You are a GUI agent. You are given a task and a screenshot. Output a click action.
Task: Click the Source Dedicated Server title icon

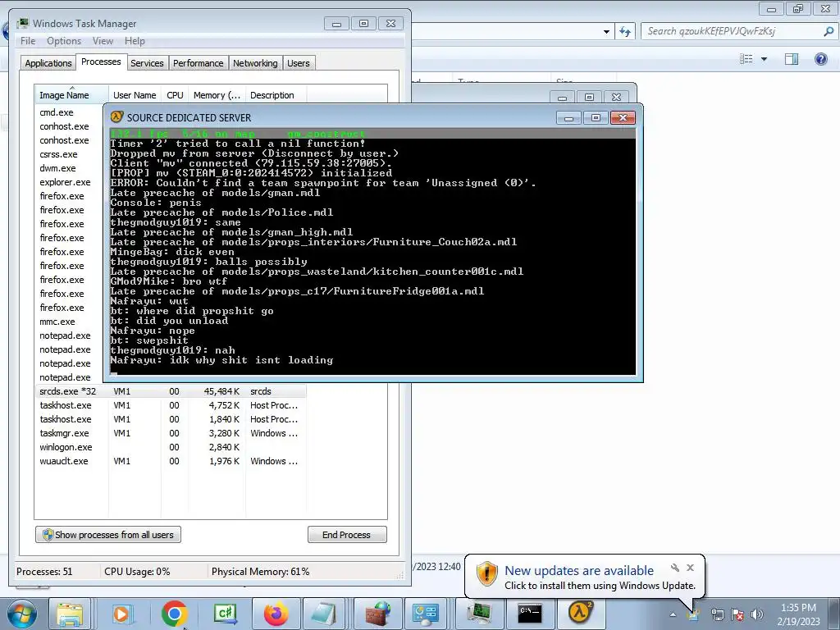coord(116,117)
